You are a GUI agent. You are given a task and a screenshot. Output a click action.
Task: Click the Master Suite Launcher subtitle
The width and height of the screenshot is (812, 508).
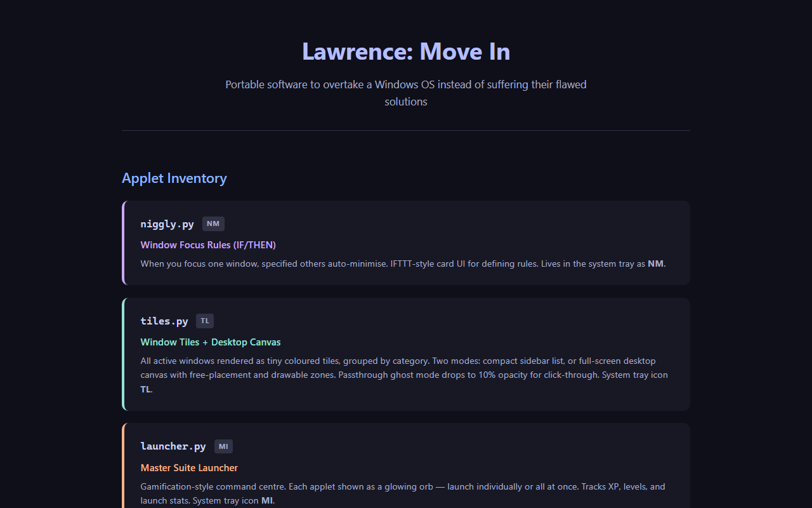coord(189,468)
